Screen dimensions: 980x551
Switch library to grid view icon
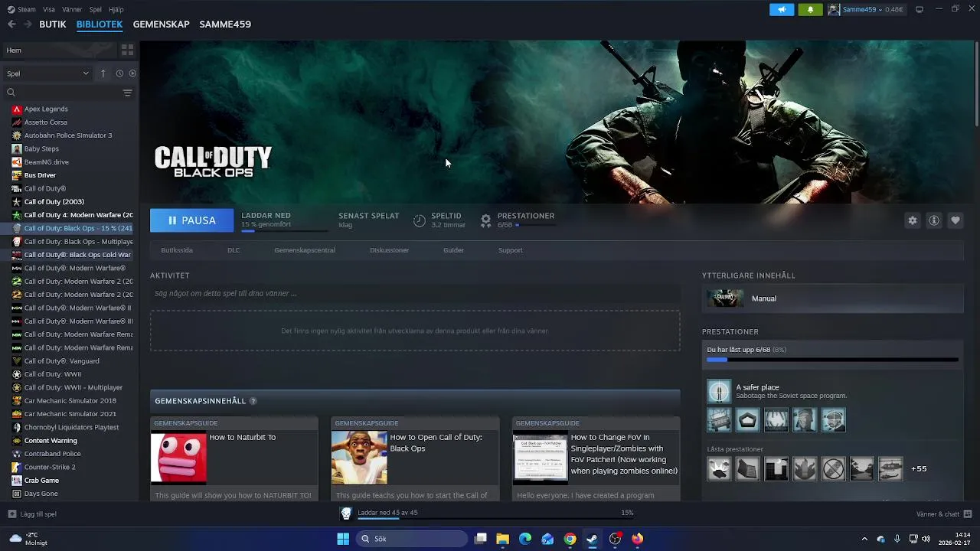[127, 50]
